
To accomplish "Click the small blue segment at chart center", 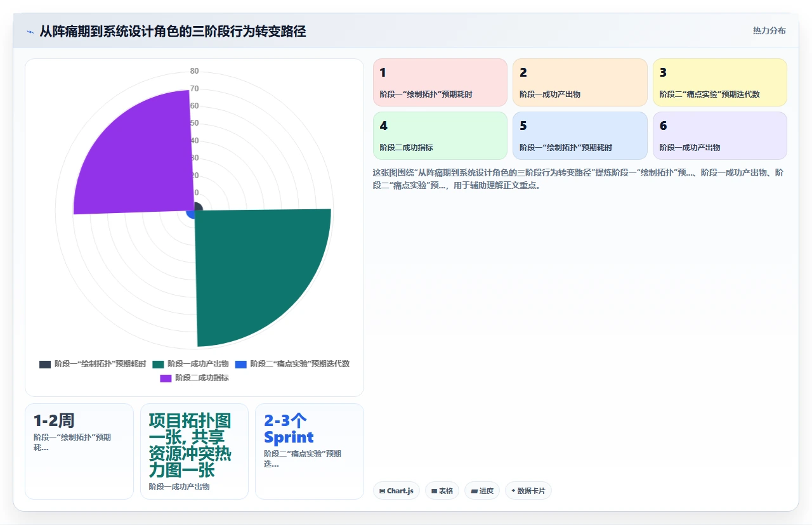I will 190,215.
